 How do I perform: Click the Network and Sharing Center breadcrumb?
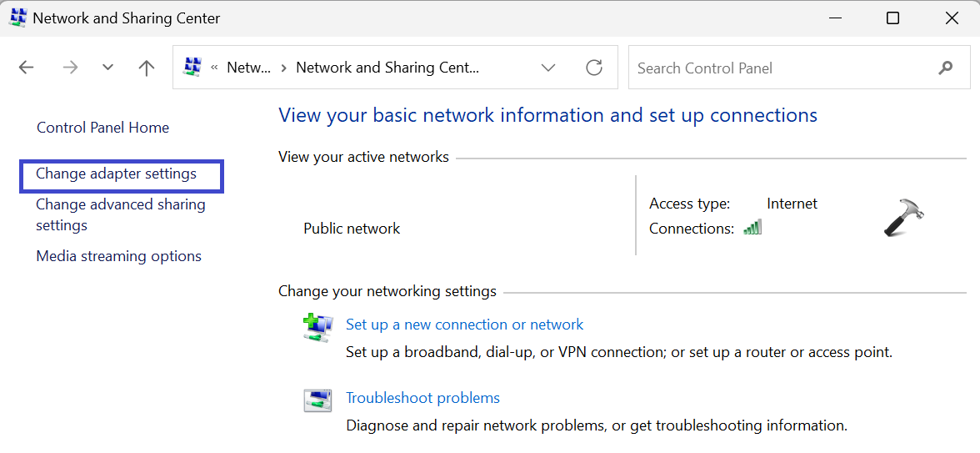pos(387,68)
